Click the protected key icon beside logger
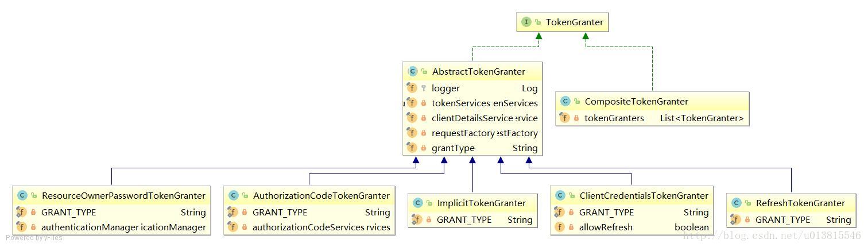The image size is (868, 247). tap(424, 88)
